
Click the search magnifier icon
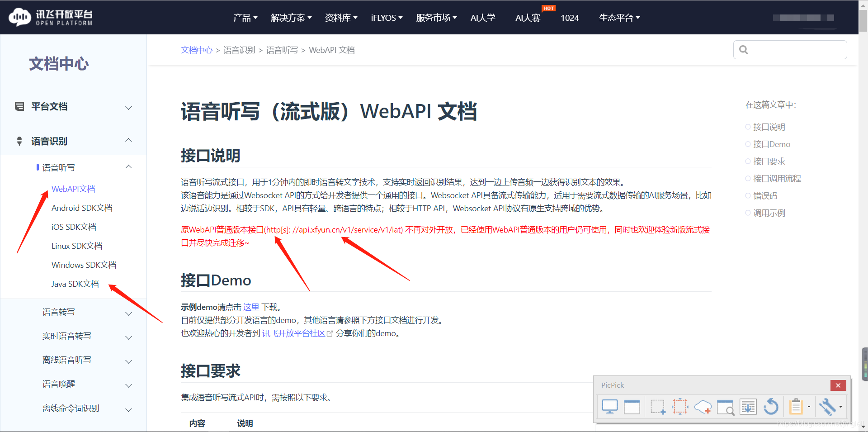[x=744, y=50]
